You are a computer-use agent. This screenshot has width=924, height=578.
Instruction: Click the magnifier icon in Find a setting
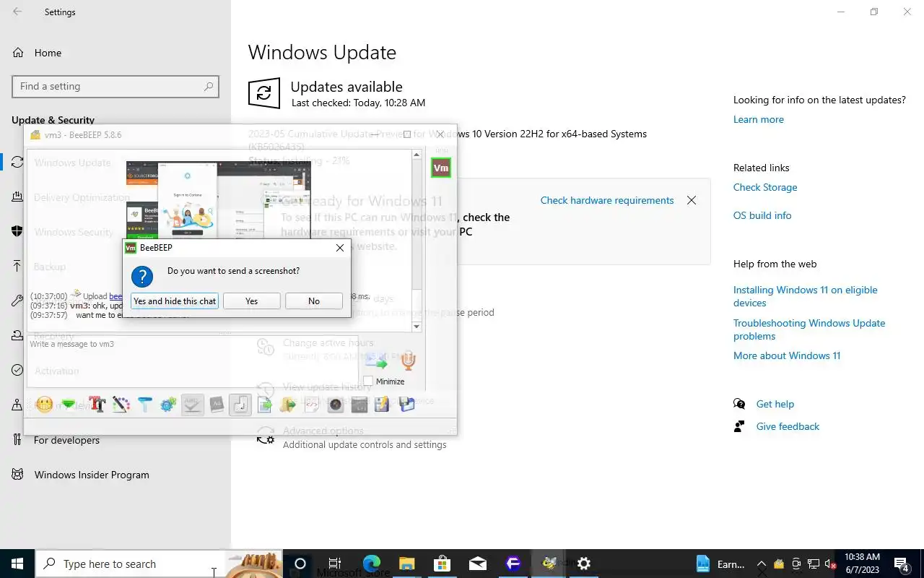click(x=209, y=86)
